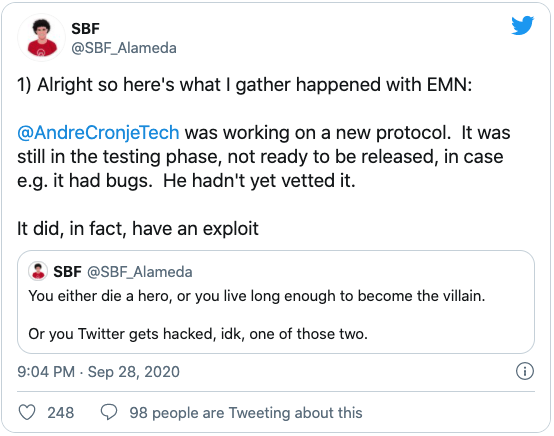The height and width of the screenshot is (436, 554).
Task: Open the 9:04 PM · Sep 28, 2020 timestamp
Action: 99,372
